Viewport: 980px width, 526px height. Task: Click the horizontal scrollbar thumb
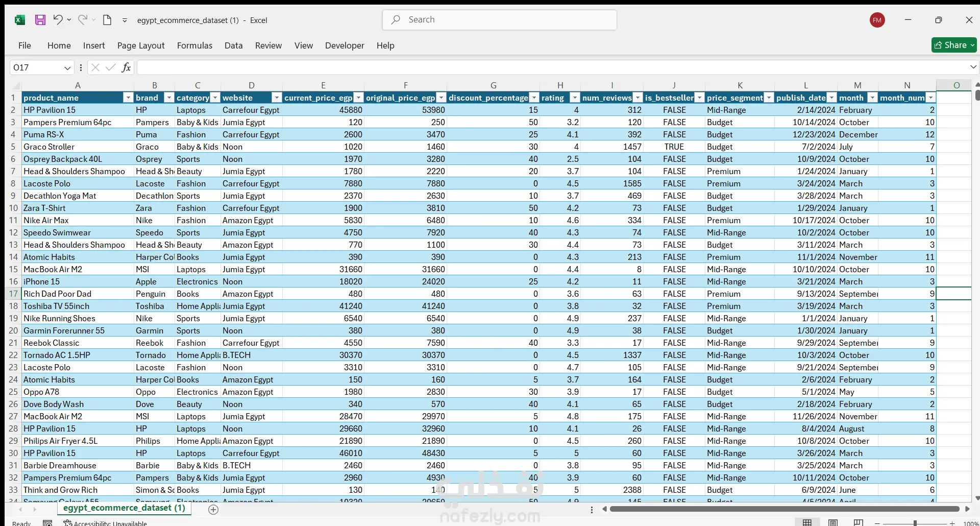785,509
